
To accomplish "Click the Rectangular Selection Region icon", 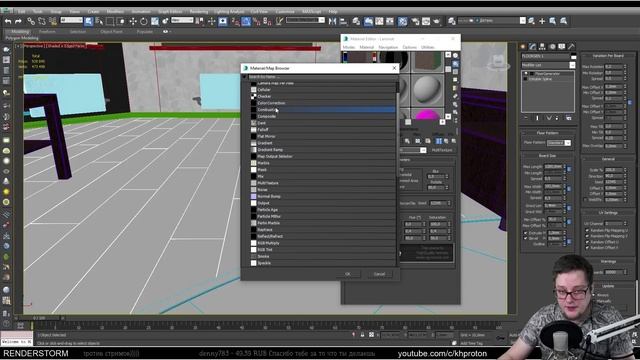I will coord(110,21).
